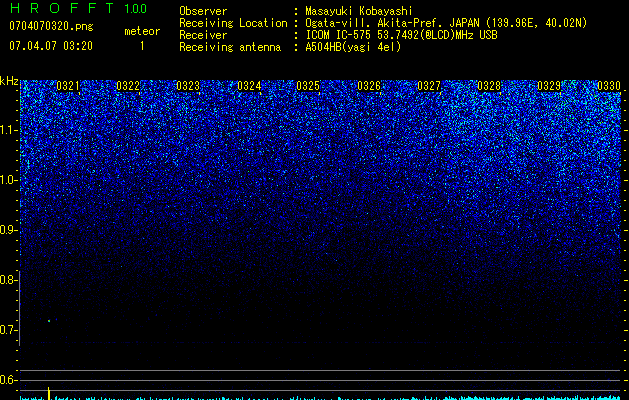Click the 0323 time marker
Image resolution: width=629 pixels, height=400 pixels.
coord(188,86)
